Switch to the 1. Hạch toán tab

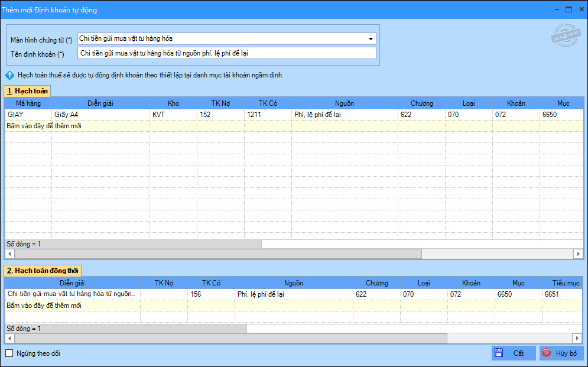[28, 91]
